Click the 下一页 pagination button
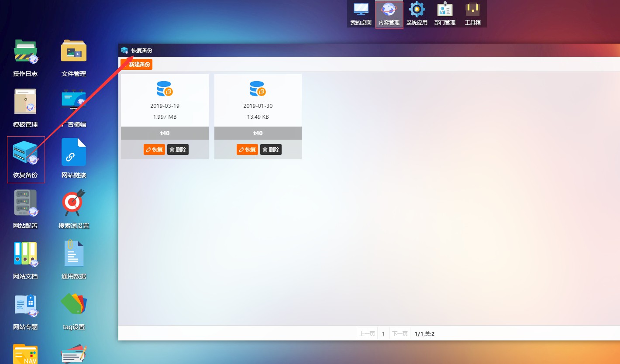 point(400,333)
